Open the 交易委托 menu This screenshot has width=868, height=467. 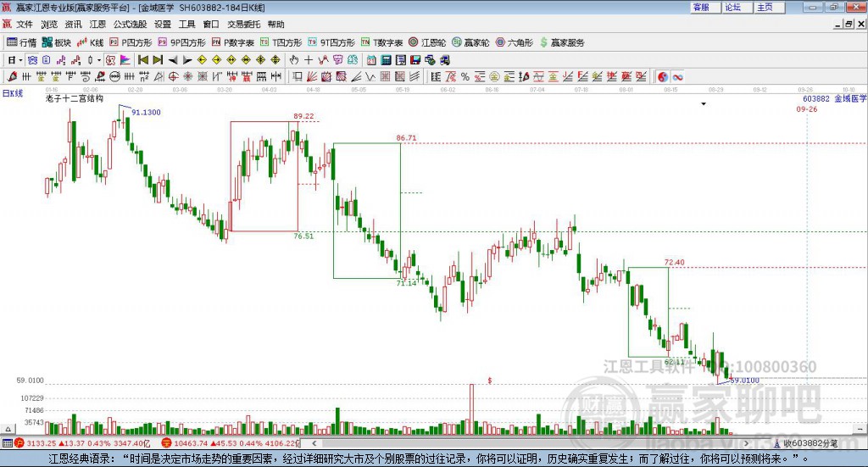tap(243, 24)
